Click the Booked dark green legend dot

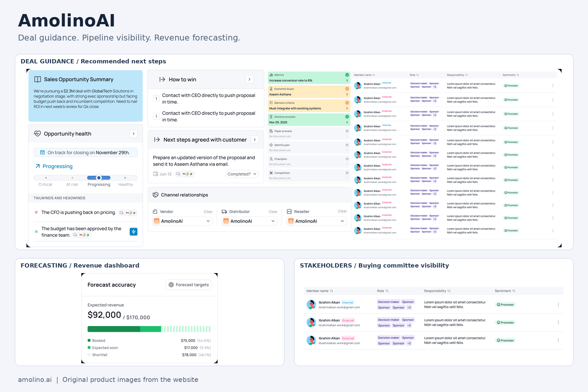coord(89,340)
